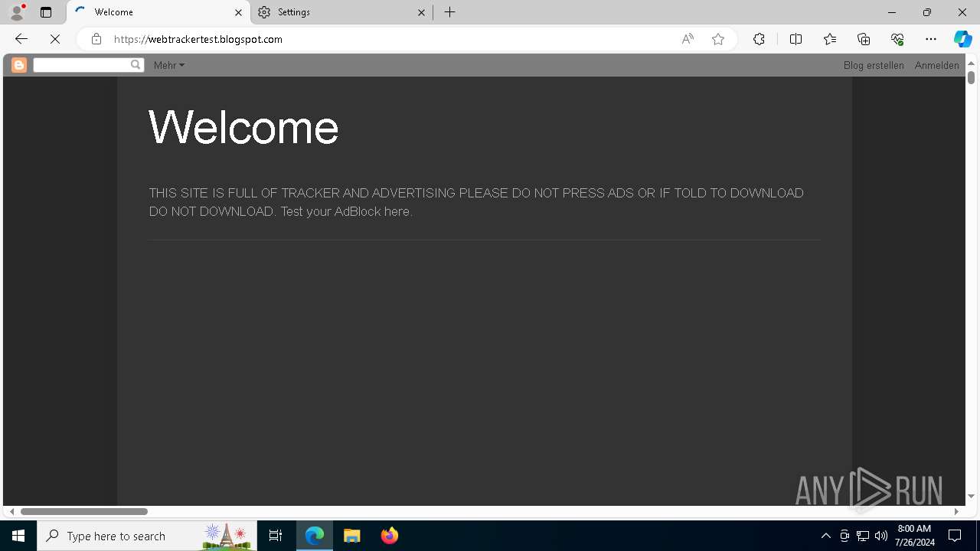Click the Blogger logo icon
The width and height of the screenshot is (980, 551).
pos(19,65)
